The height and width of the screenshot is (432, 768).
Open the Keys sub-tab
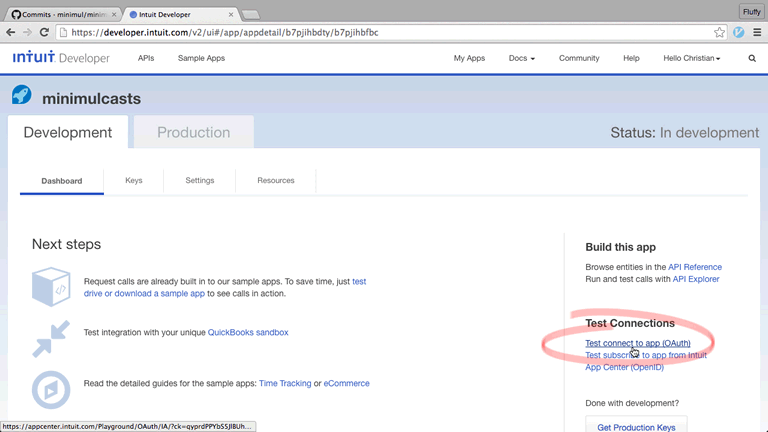point(134,180)
